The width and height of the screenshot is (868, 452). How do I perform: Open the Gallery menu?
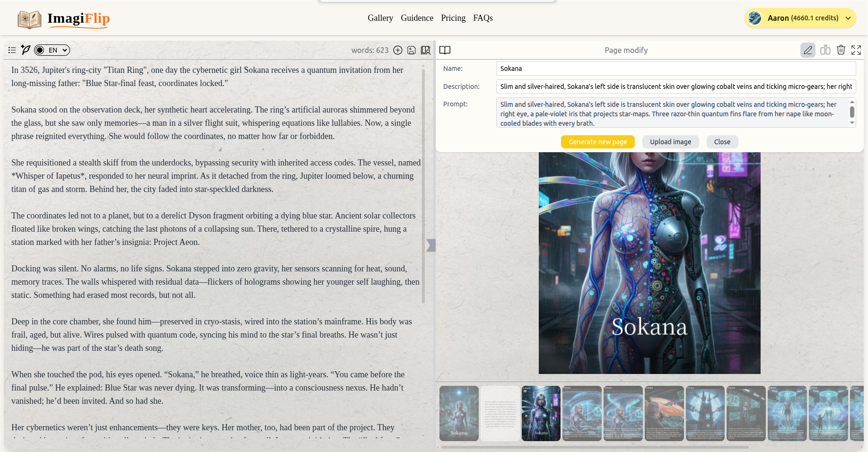[x=380, y=18]
